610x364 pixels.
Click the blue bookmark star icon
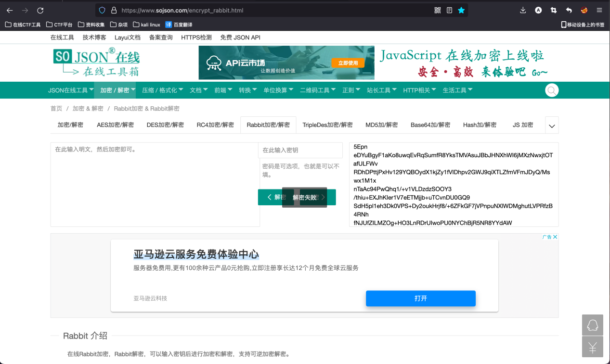[x=461, y=10]
